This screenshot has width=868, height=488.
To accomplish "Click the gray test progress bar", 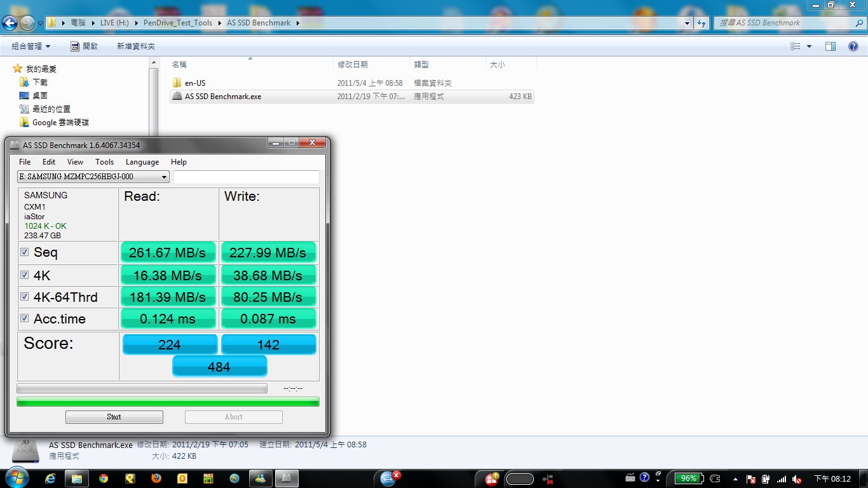I will tap(142, 388).
